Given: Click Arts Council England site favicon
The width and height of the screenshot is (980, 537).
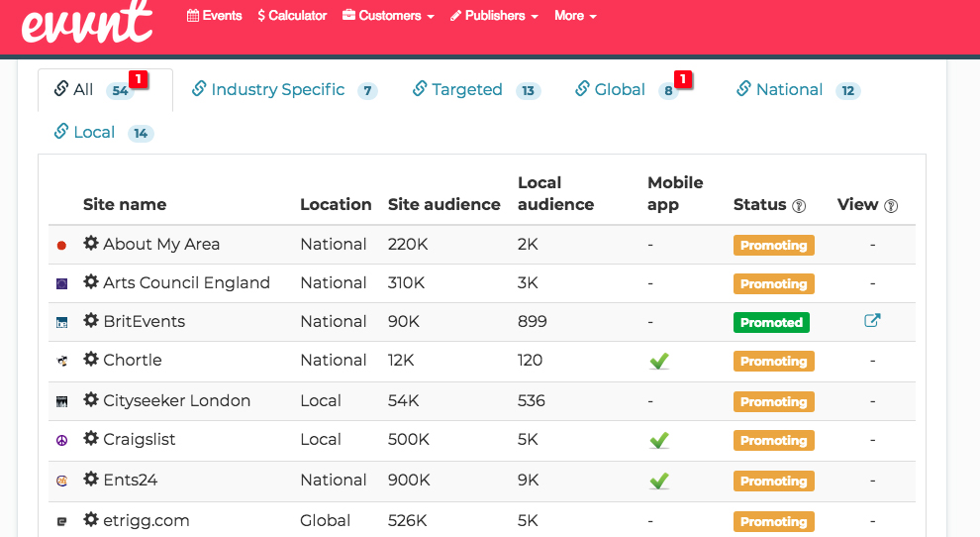Looking at the screenshot, I should pyautogui.click(x=62, y=284).
